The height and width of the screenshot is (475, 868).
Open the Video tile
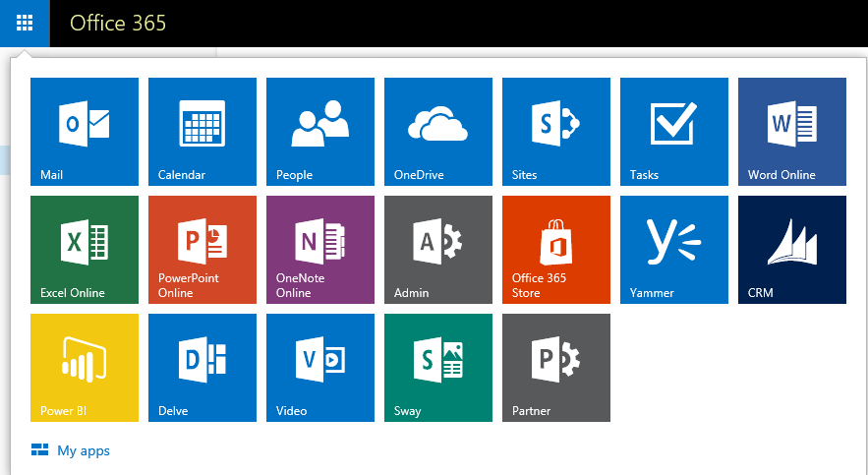(319, 368)
